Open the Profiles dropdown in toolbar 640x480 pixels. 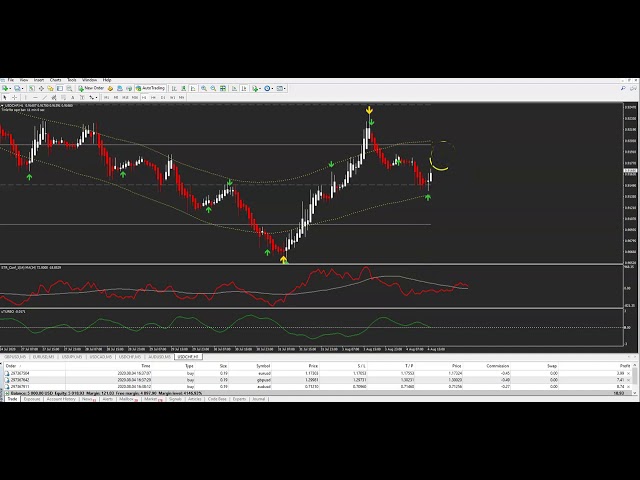(22, 88)
